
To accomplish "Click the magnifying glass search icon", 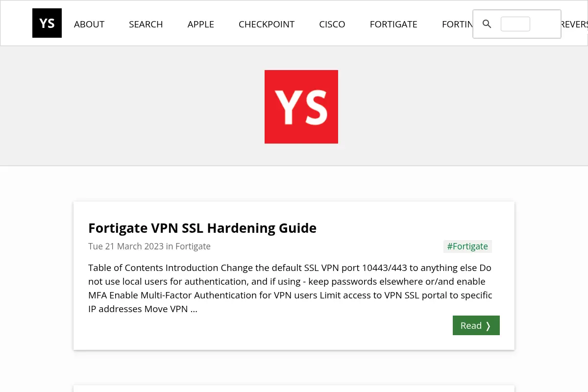I will click(487, 24).
